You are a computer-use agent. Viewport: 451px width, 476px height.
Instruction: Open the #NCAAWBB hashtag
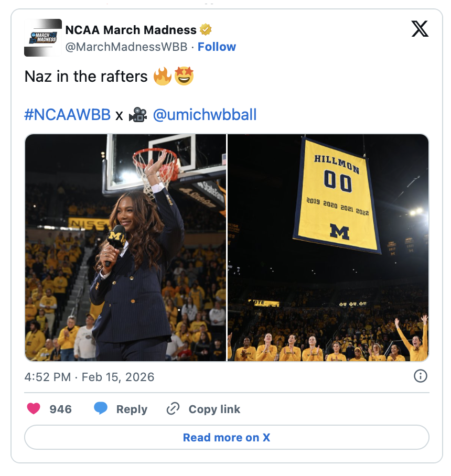coord(67,115)
